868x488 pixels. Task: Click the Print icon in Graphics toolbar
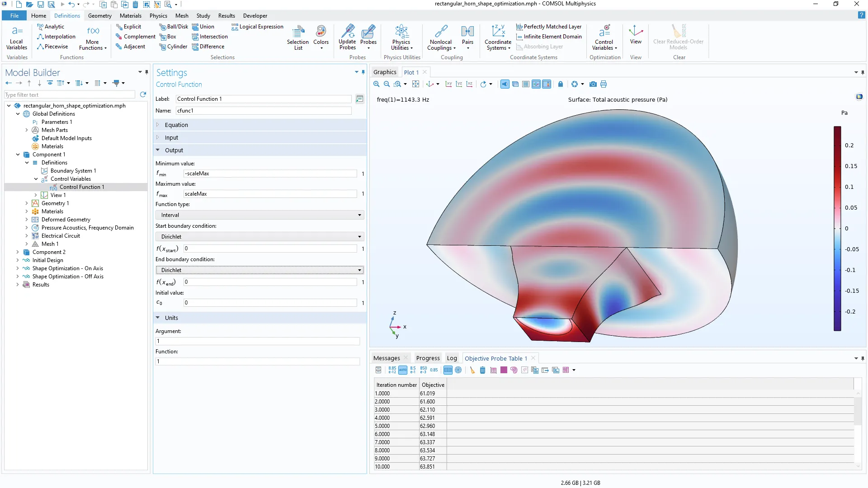click(x=604, y=84)
